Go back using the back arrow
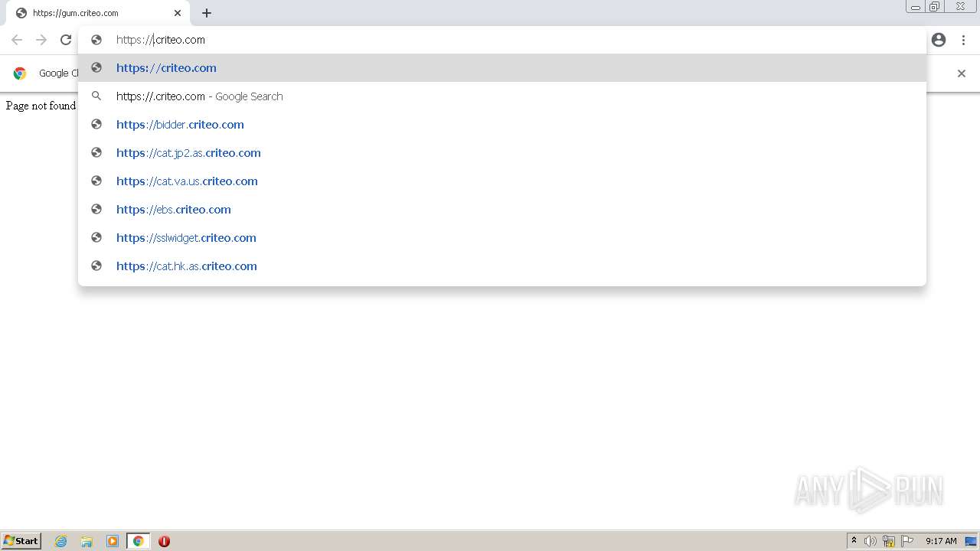Screen dimensions: 980x551 pyautogui.click(x=17, y=40)
